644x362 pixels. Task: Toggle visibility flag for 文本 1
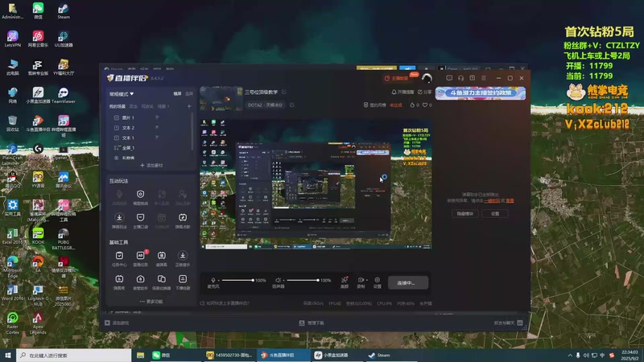[157, 138]
